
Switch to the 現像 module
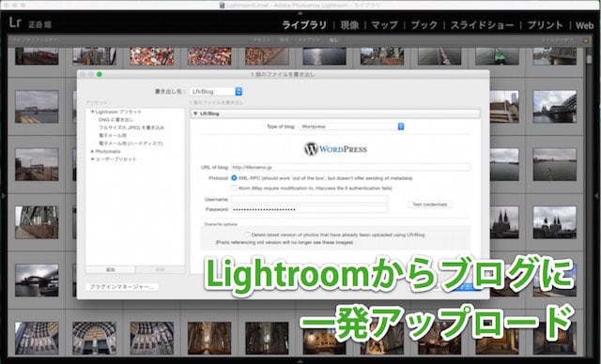(349, 25)
